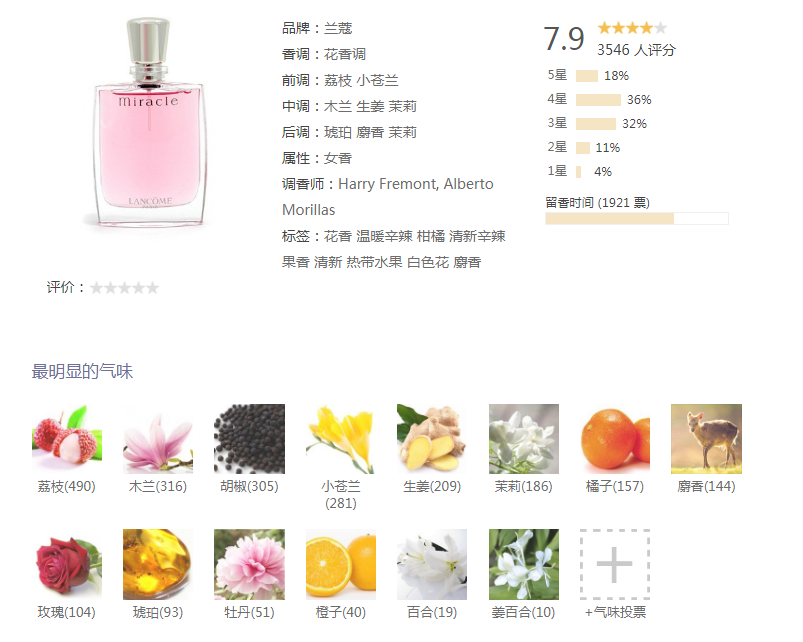
Task: Click the 留香时间 longevity bar
Action: point(637,219)
